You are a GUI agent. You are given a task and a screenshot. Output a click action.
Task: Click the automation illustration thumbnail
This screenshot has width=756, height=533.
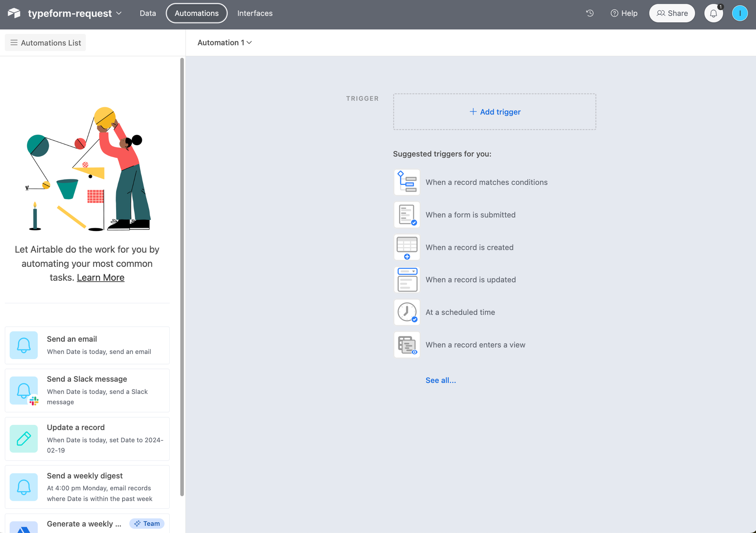(x=88, y=169)
